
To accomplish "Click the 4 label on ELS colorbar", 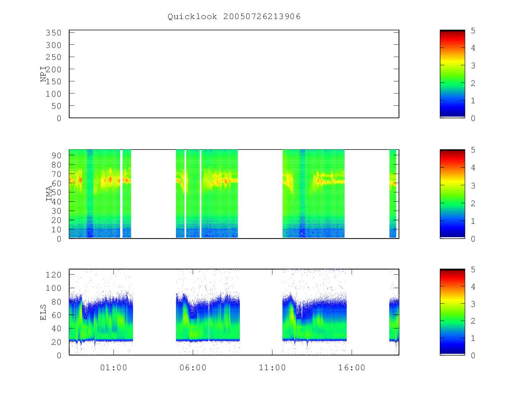I will tap(473, 286).
